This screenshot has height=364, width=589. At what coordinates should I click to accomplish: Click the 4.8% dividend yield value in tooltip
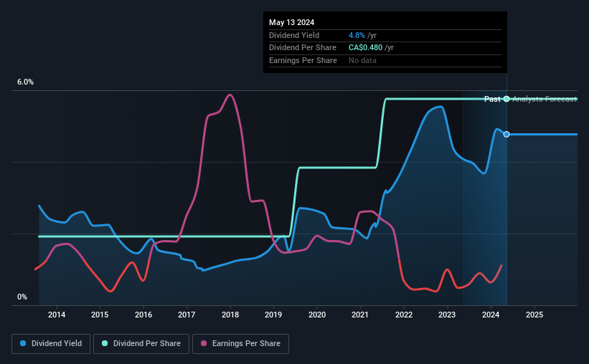click(x=357, y=35)
